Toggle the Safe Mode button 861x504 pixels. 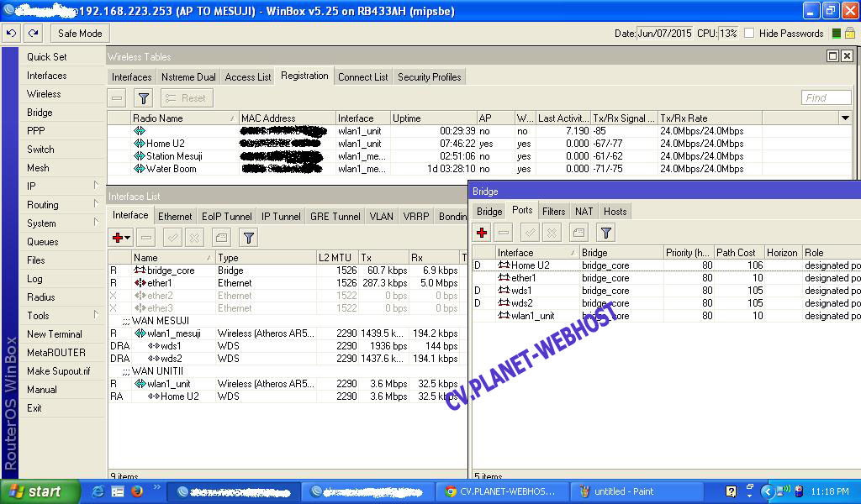point(80,34)
